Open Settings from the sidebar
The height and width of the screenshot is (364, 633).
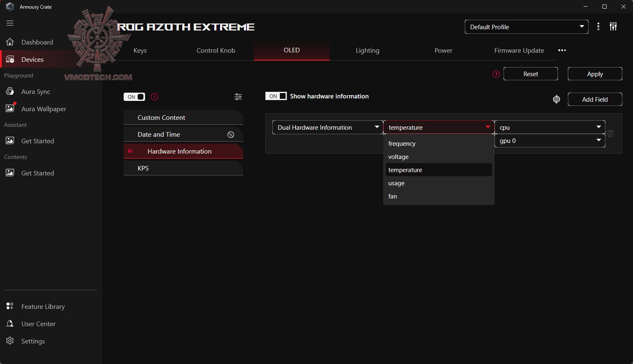click(x=33, y=341)
